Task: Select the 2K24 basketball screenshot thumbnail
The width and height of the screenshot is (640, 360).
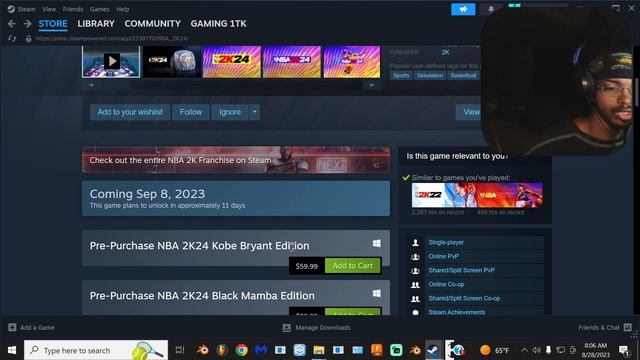Action: [172, 61]
